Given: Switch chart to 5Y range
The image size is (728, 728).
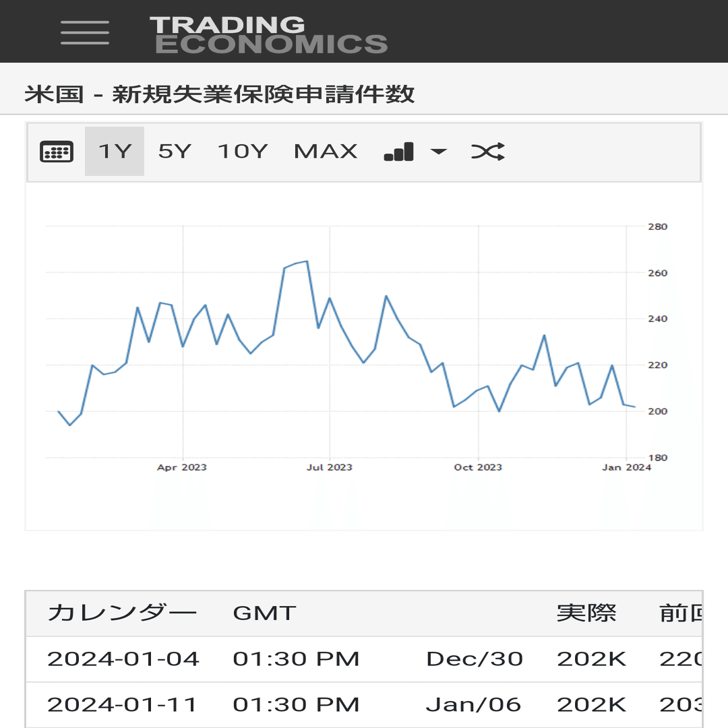Looking at the screenshot, I should (x=175, y=152).
